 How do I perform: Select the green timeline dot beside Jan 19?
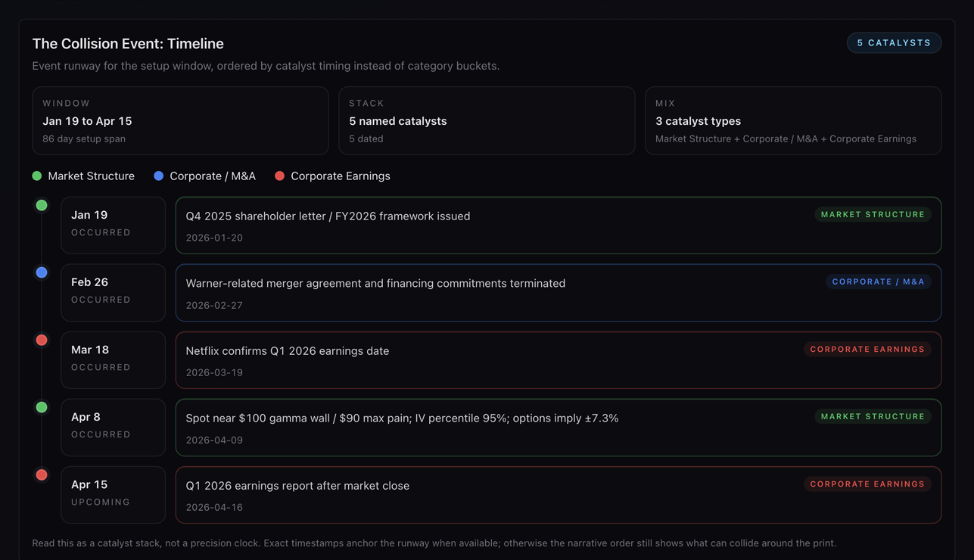click(42, 204)
